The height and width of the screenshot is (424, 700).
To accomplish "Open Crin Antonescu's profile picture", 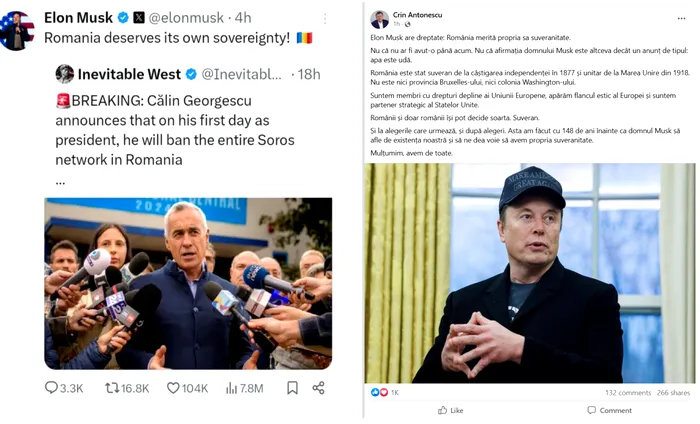I will [x=379, y=20].
